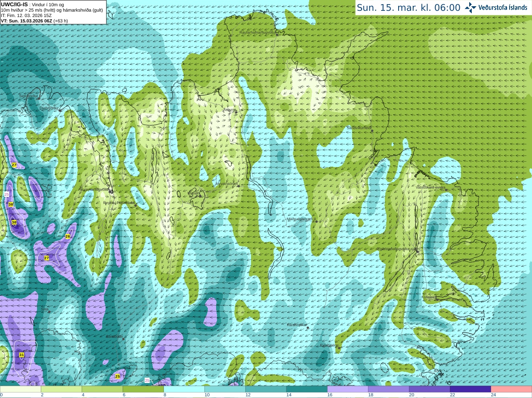The height and width of the screenshot is (398, 532).
Task: Select the Kollaleira station label
Action: [x=429, y=297]
